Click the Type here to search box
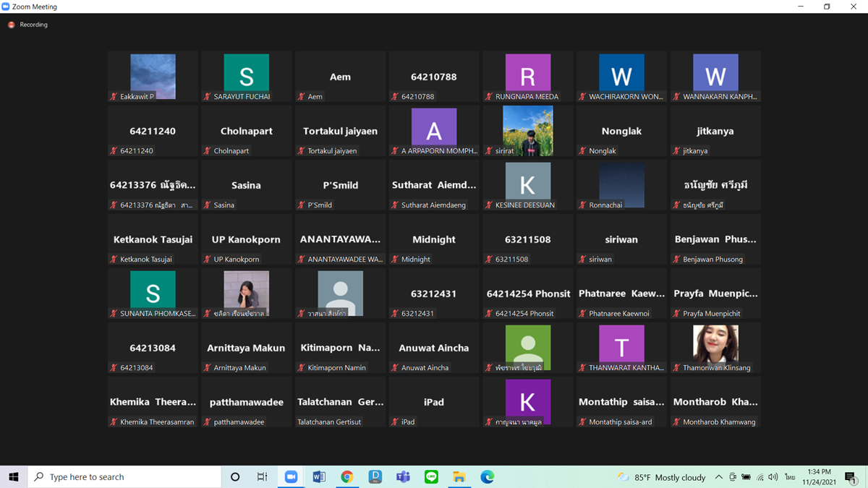 124,477
